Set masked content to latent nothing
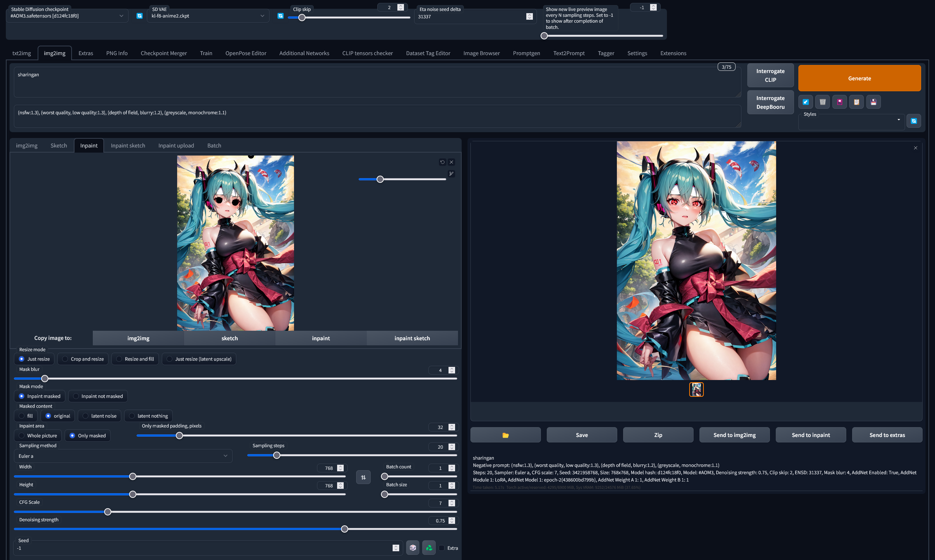This screenshot has width=935, height=560. pyautogui.click(x=148, y=416)
